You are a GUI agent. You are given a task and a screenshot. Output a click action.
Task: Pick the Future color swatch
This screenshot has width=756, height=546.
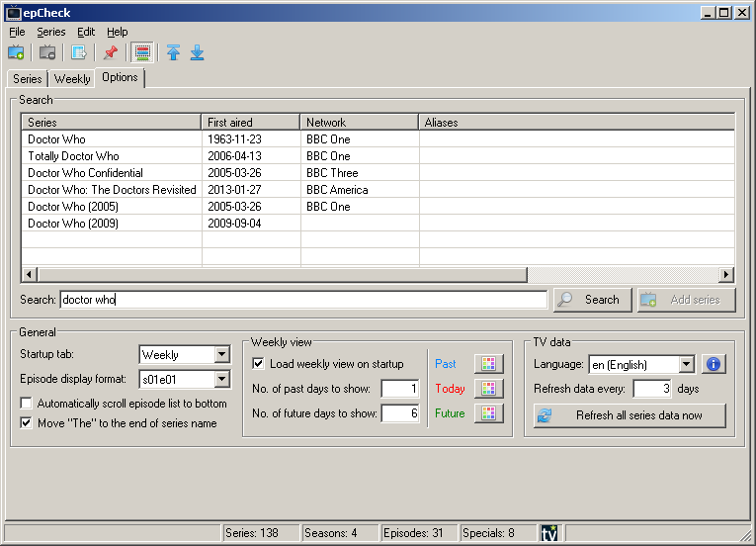click(x=489, y=413)
